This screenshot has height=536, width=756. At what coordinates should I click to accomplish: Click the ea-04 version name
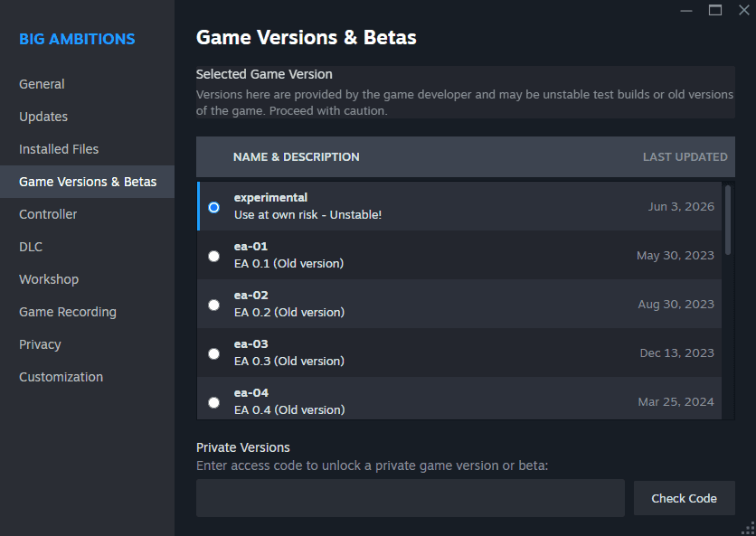(251, 393)
